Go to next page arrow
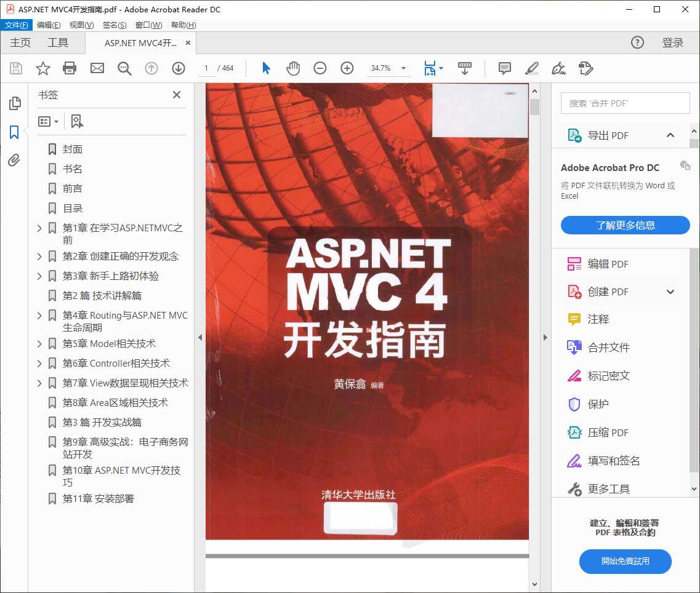This screenshot has height=593, width=700. (179, 68)
